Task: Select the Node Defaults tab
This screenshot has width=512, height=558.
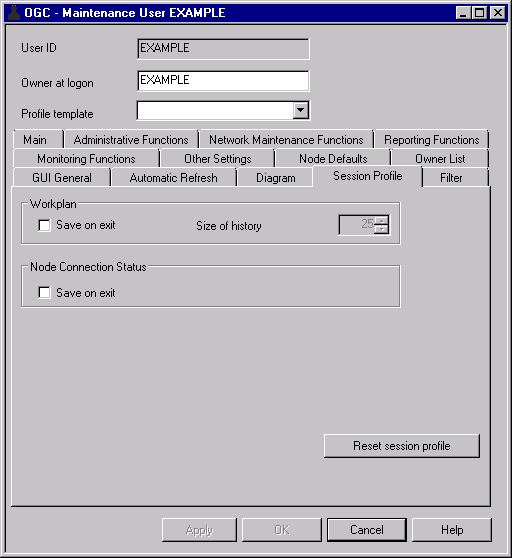Action: pos(333,159)
